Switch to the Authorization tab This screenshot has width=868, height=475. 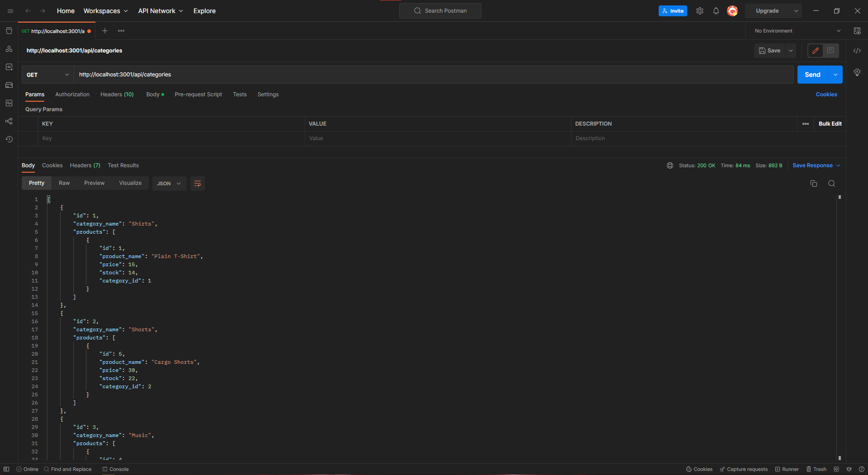pyautogui.click(x=72, y=94)
